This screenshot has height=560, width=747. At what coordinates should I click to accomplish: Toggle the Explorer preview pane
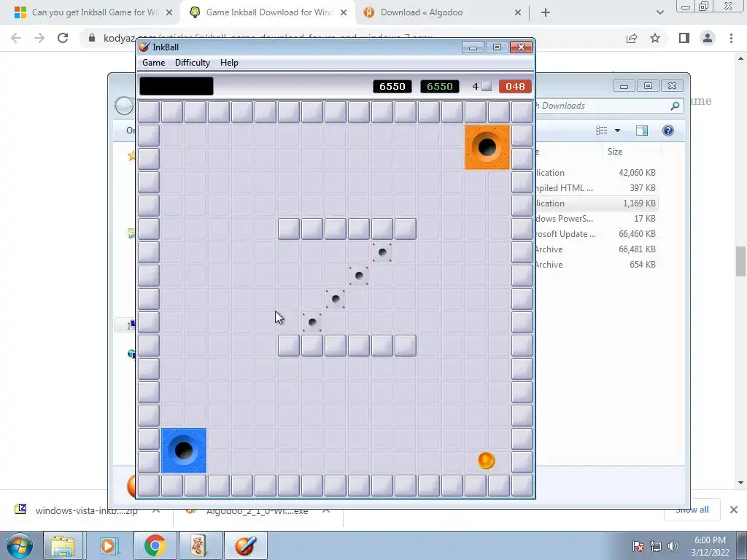click(x=642, y=131)
